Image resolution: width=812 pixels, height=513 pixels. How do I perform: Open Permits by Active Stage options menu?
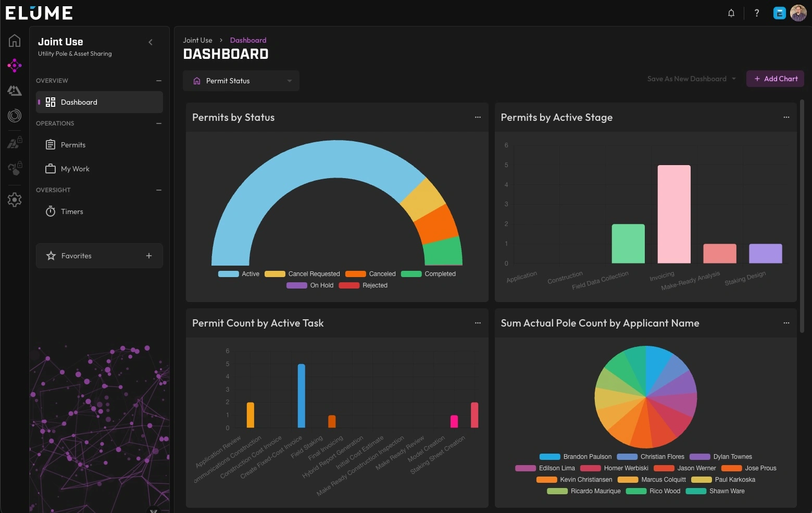[x=786, y=117]
